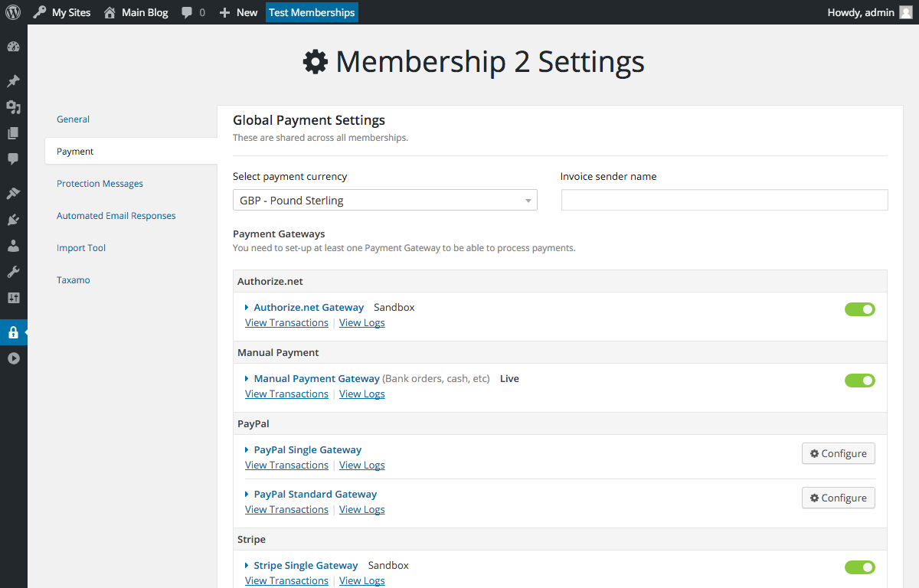919x588 pixels.
Task: Click the house icon for Main Blog
Action: pos(110,12)
